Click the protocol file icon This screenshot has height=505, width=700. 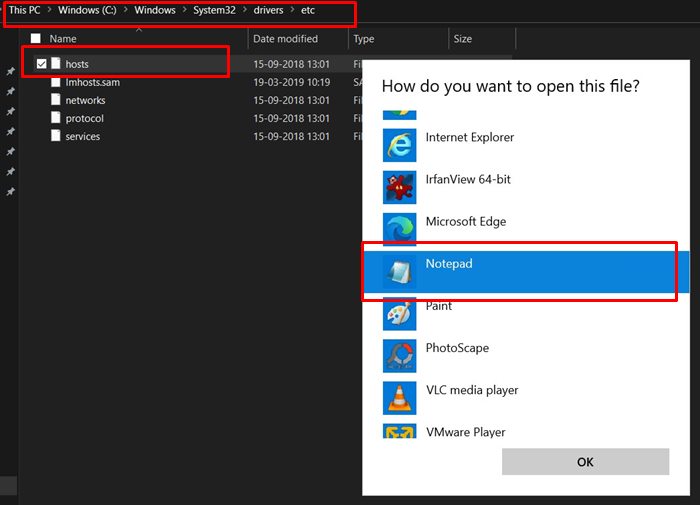click(56, 118)
